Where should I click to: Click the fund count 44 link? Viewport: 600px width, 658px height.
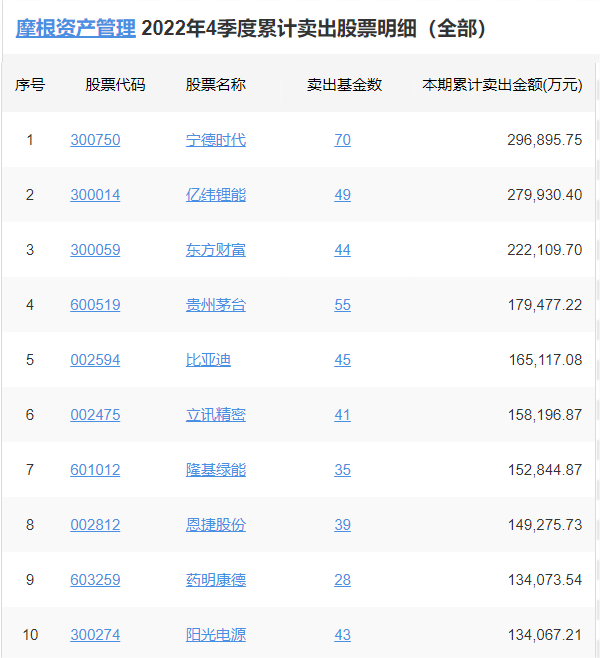343,250
